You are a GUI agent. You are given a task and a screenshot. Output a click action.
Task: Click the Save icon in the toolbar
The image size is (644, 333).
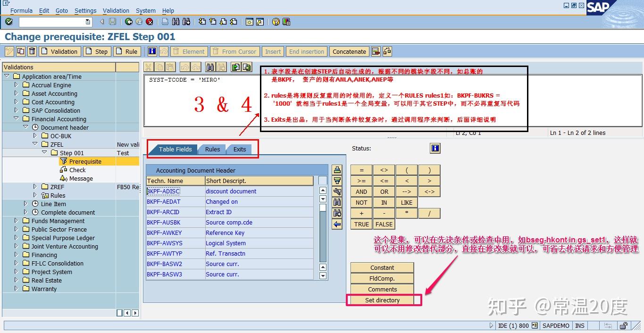pos(112,21)
